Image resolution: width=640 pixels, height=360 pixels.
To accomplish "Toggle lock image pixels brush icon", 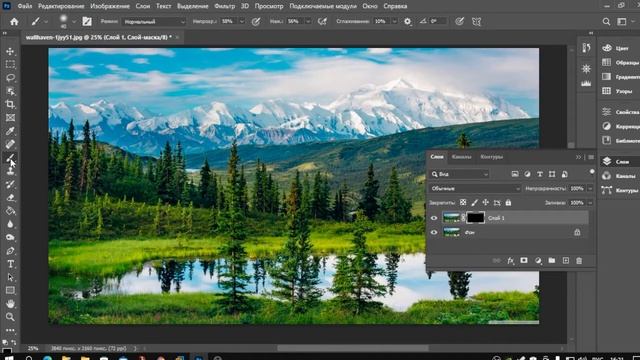I will [474, 202].
